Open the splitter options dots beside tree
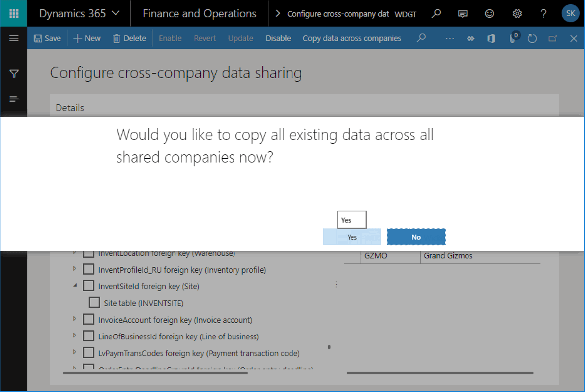 tap(336, 285)
